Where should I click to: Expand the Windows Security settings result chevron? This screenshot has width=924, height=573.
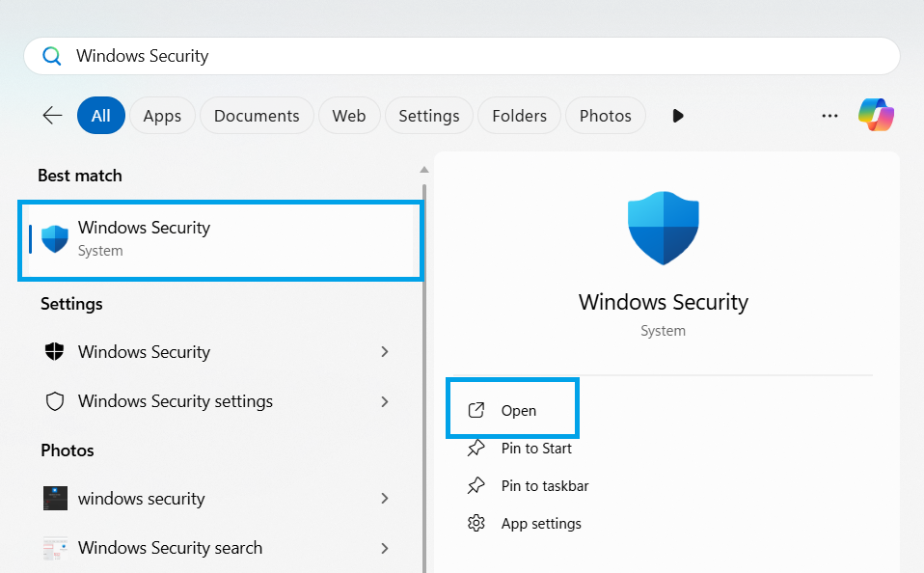(385, 352)
